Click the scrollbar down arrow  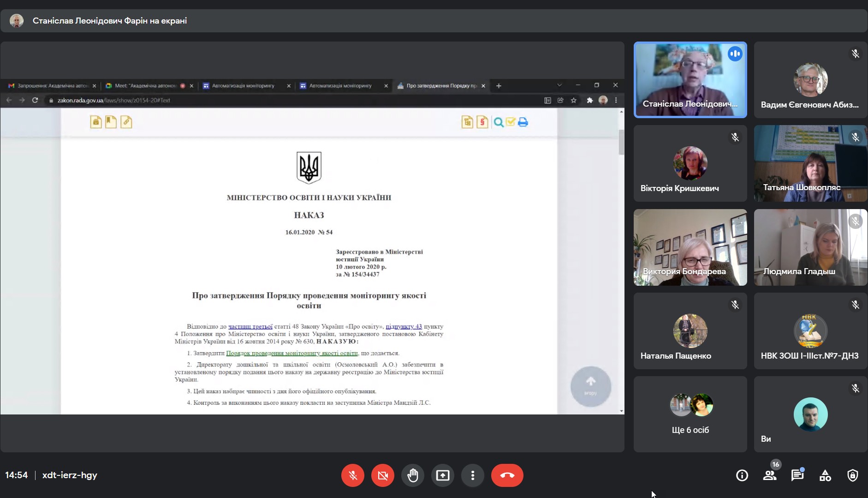point(621,411)
